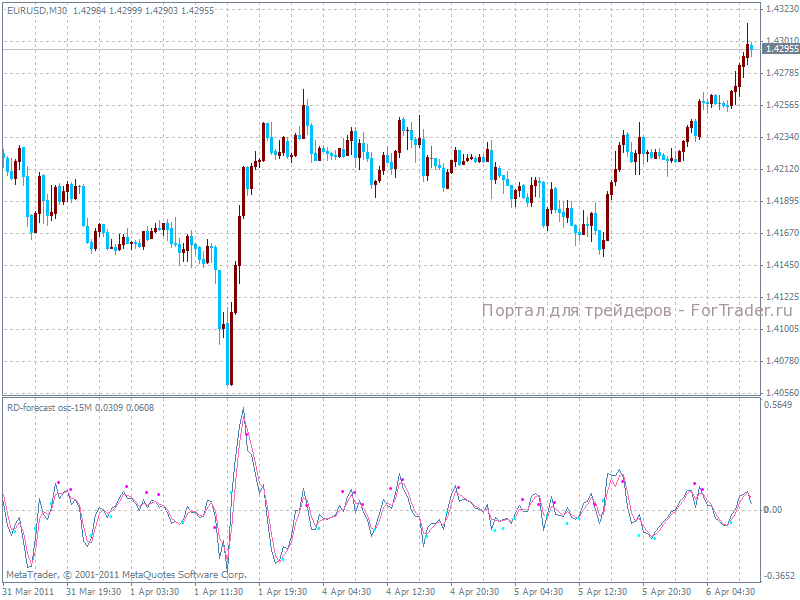Image resolution: width=800 pixels, height=600 pixels.
Task: Click price level 1.41895 on the scale
Action: tap(782, 201)
